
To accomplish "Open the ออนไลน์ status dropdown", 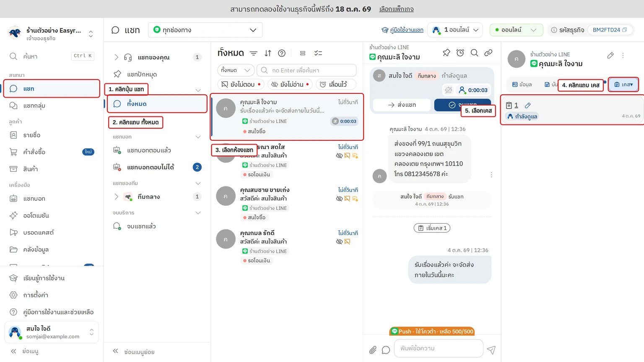I will click(x=516, y=30).
